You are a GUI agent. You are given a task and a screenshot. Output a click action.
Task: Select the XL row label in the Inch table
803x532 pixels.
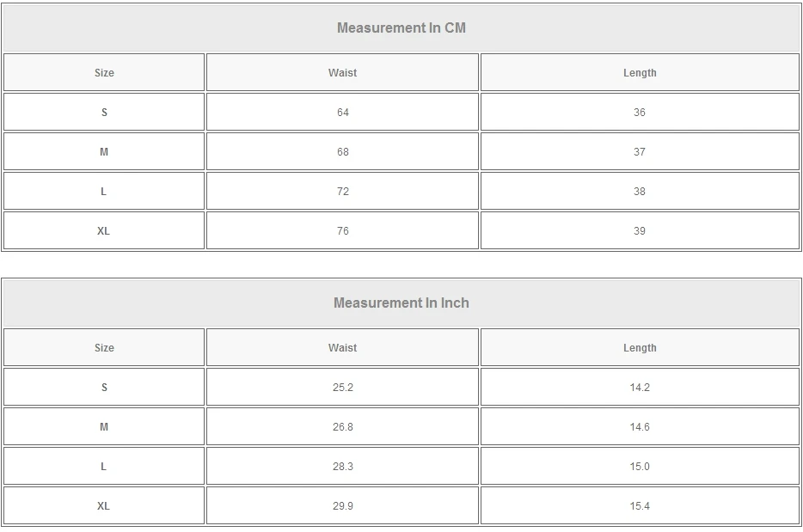coord(104,506)
